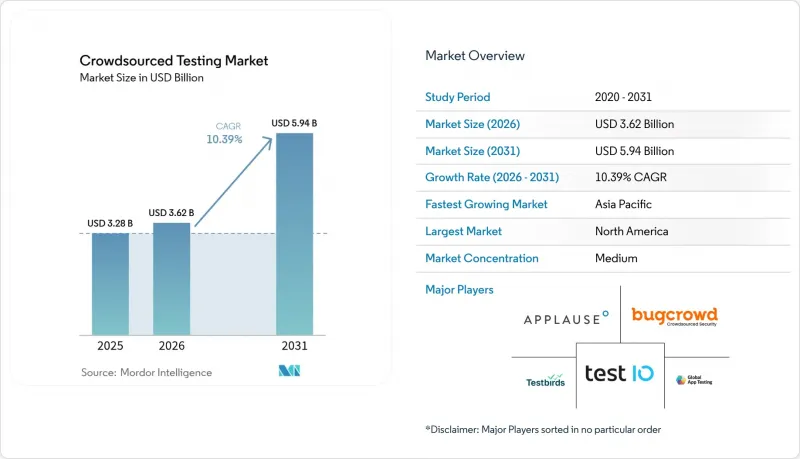This screenshot has width=800, height=459.
Task: Click the Major Players heading
Action: click(x=459, y=290)
